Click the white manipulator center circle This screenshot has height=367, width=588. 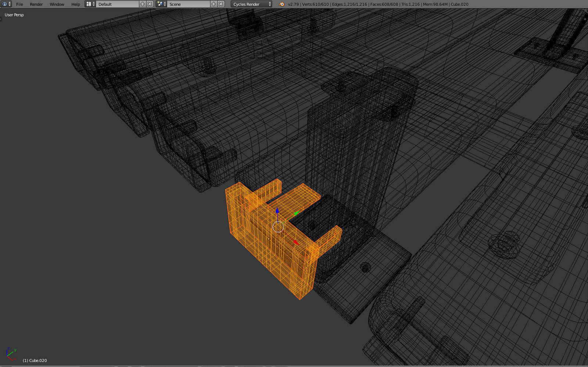point(278,227)
